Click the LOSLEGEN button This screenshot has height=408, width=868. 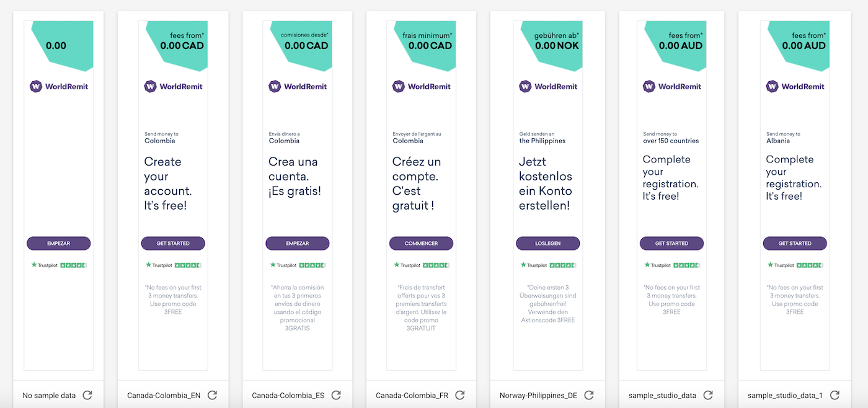tap(548, 244)
